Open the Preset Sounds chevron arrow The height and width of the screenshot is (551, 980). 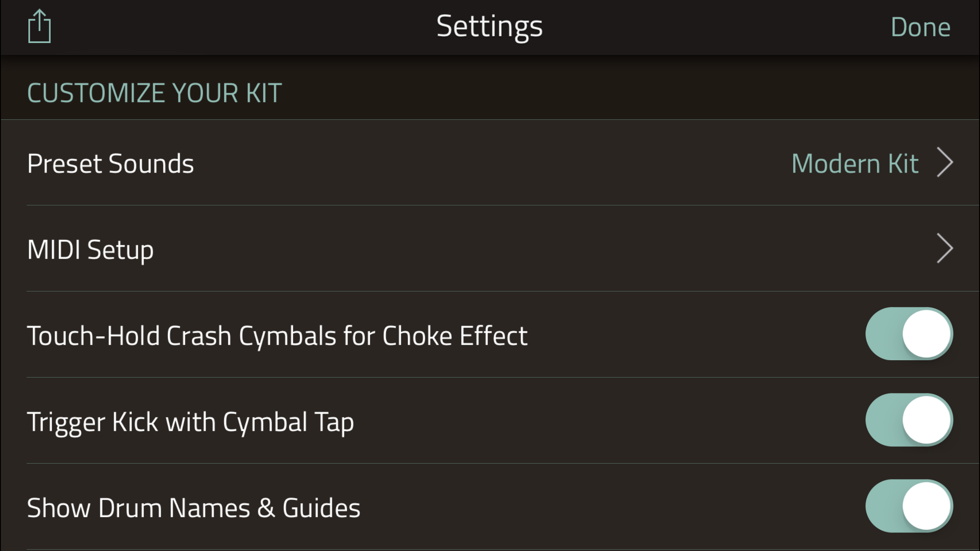pyautogui.click(x=945, y=162)
